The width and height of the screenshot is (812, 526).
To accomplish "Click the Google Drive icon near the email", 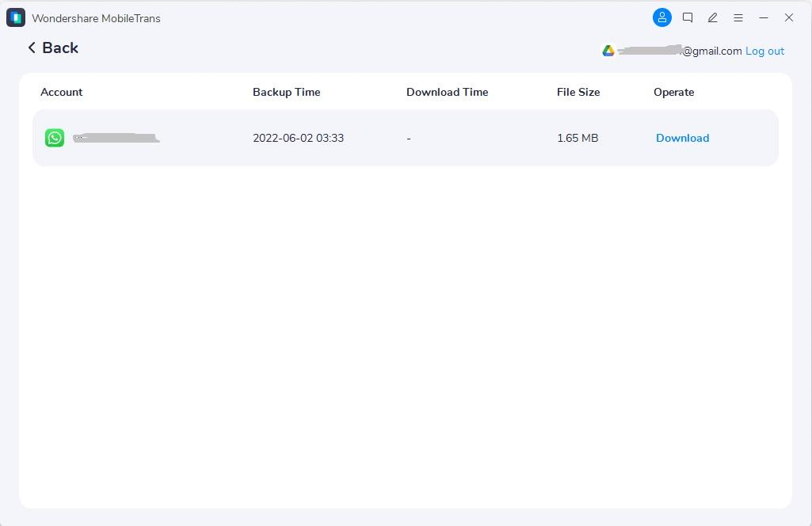I will (608, 50).
